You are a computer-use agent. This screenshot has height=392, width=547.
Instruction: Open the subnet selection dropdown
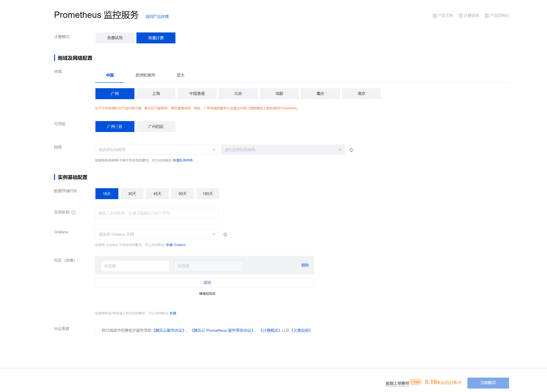[x=282, y=150]
